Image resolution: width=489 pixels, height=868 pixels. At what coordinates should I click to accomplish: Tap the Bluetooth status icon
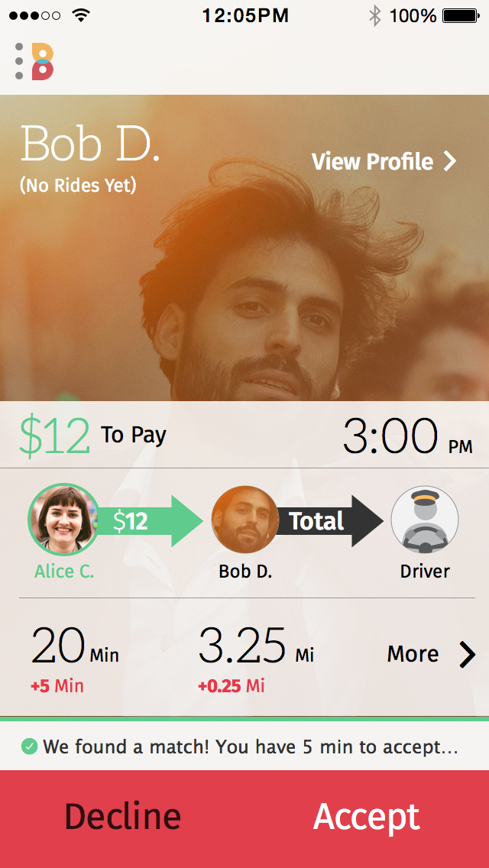375,16
